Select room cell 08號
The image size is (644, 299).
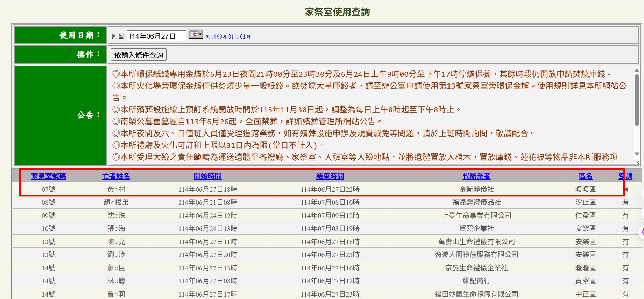pos(49,202)
